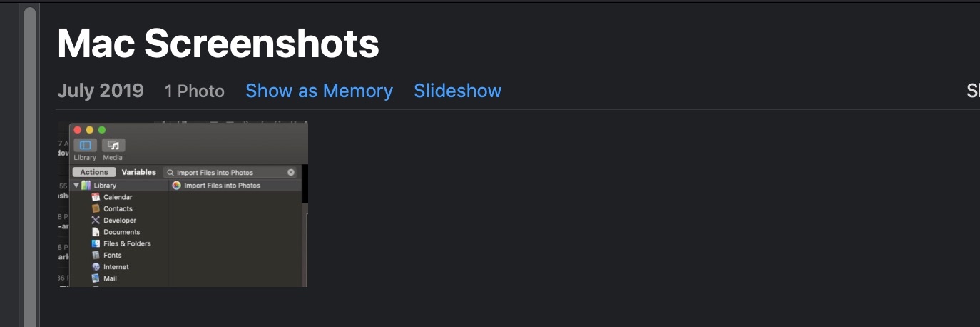
Task: Start the Slideshow link
Action: (x=457, y=91)
